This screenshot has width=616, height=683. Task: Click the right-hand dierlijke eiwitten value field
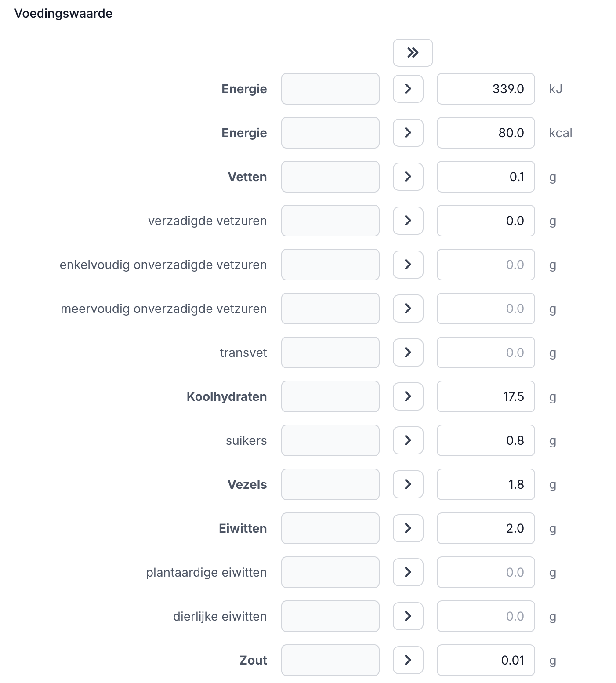(486, 616)
